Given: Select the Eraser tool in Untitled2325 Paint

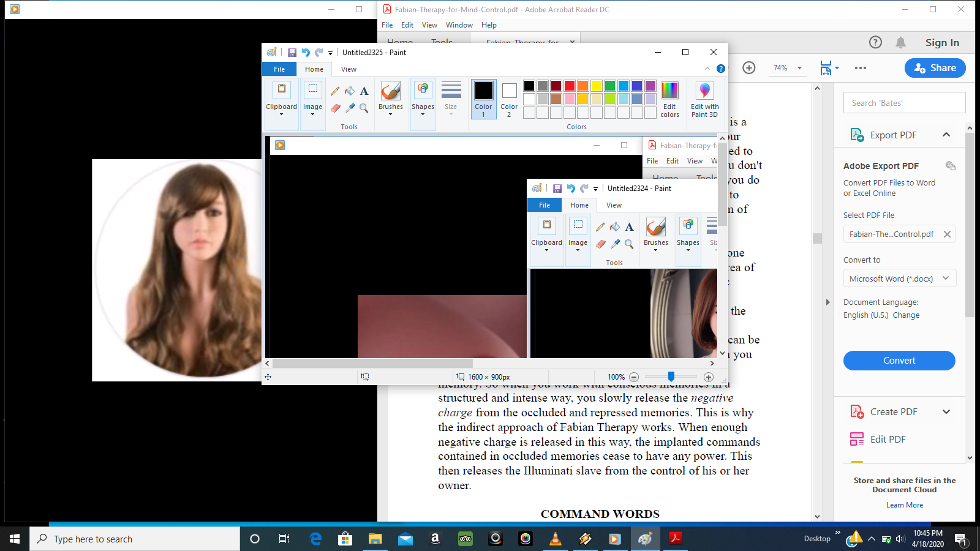Looking at the screenshot, I should pyautogui.click(x=335, y=108).
